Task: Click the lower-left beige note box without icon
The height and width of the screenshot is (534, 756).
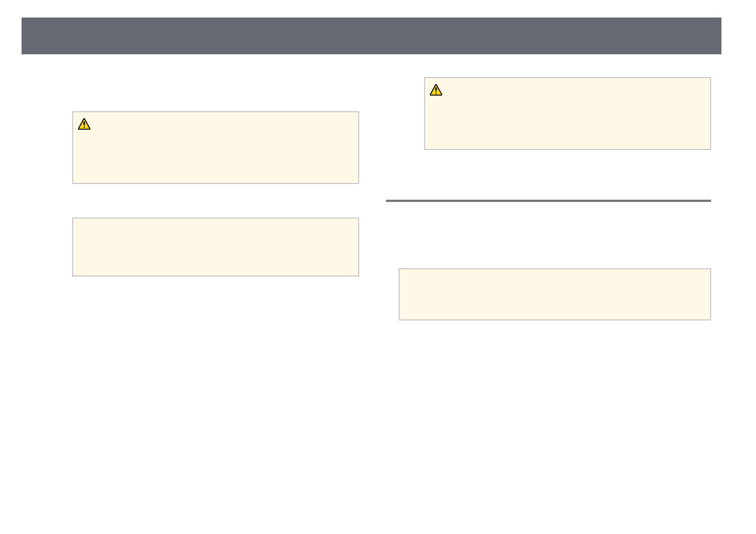Action: (x=215, y=247)
